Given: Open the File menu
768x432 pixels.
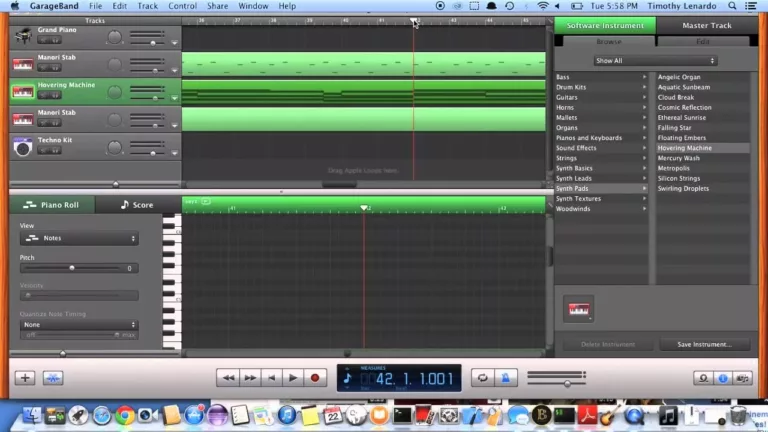Looking at the screenshot, I should (x=96, y=6).
